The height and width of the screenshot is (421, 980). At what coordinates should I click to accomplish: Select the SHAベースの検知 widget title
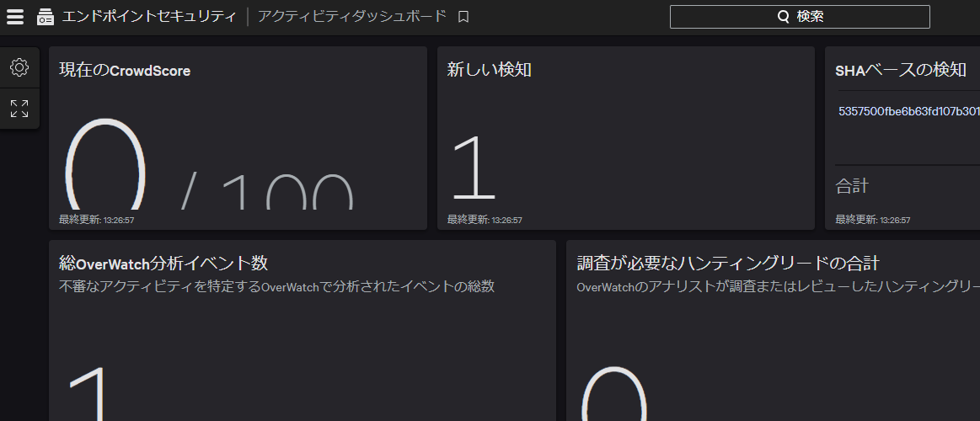(901, 69)
